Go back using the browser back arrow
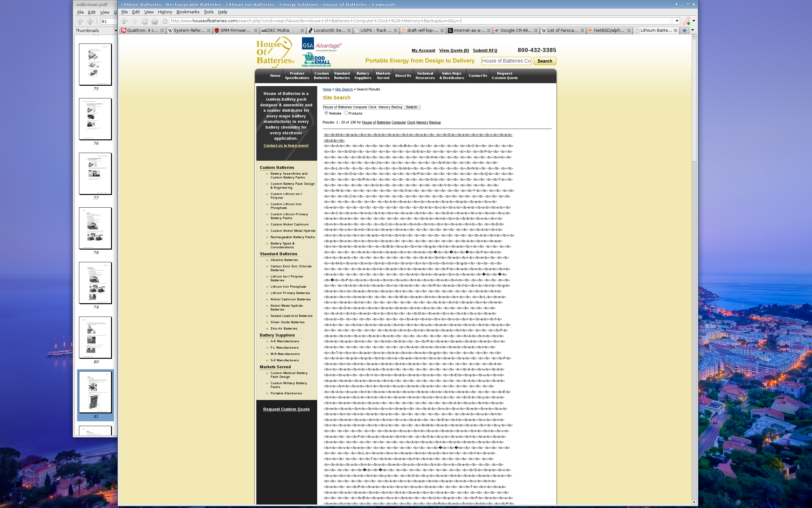The width and height of the screenshot is (812, 508). click(124, 21)
